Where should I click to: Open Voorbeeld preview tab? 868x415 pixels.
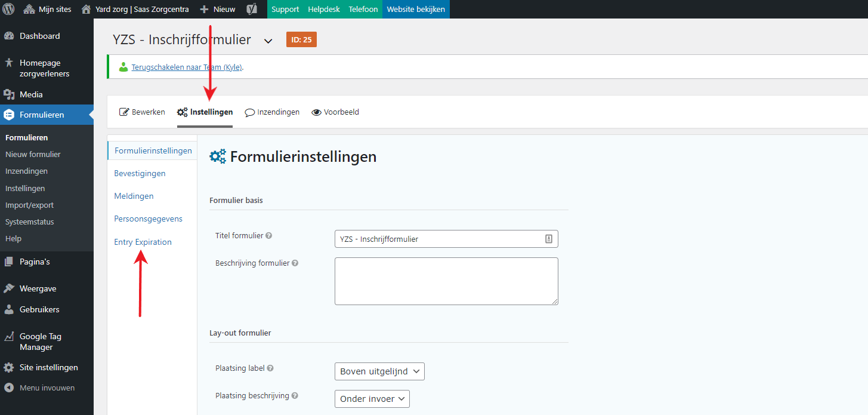pyautogui.click(x=335, y=112)
